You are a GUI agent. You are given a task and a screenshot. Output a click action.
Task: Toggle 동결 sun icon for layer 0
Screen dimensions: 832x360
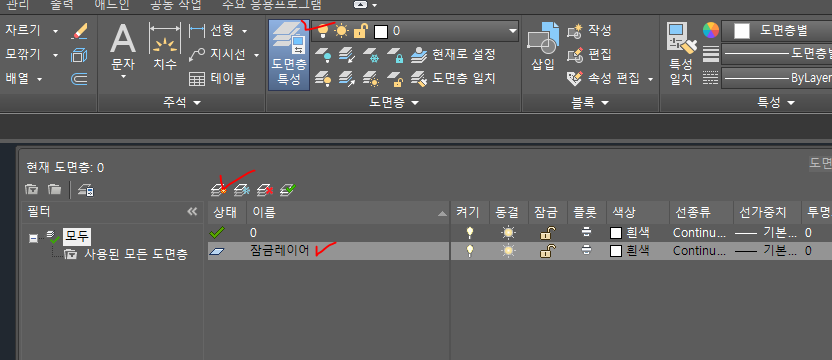[508, 233]
